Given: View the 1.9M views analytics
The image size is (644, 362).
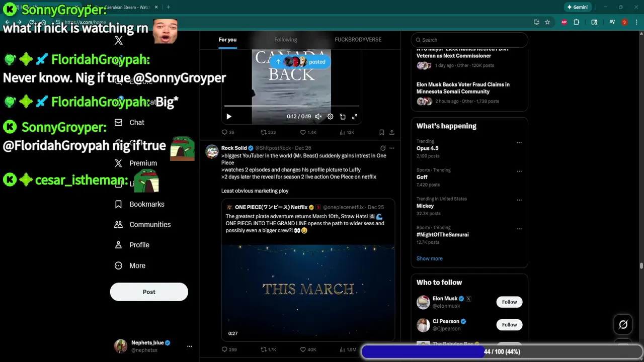Looking at the screenshot, I should pyautogui.click(x=348, y=349).
